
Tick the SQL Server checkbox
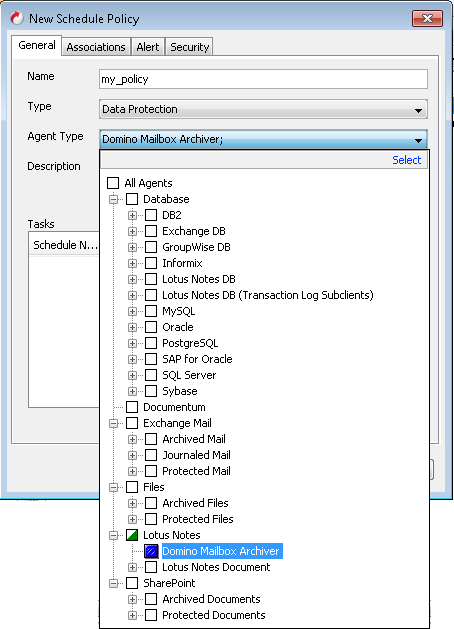click(x=151, y=375)
